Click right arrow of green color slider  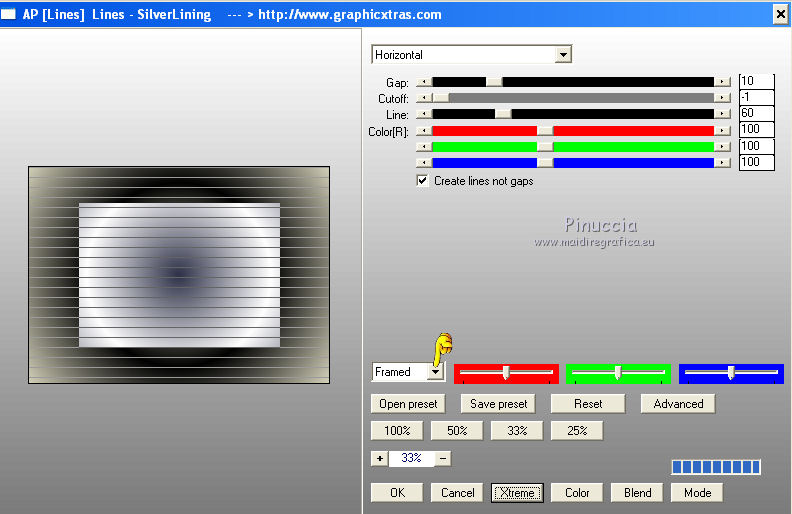722,147
